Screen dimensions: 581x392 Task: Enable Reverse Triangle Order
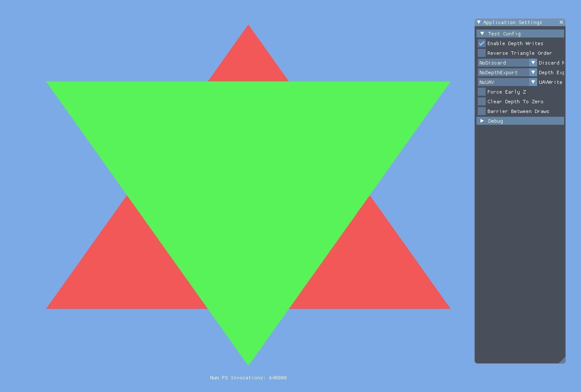(x=481, y=53)
